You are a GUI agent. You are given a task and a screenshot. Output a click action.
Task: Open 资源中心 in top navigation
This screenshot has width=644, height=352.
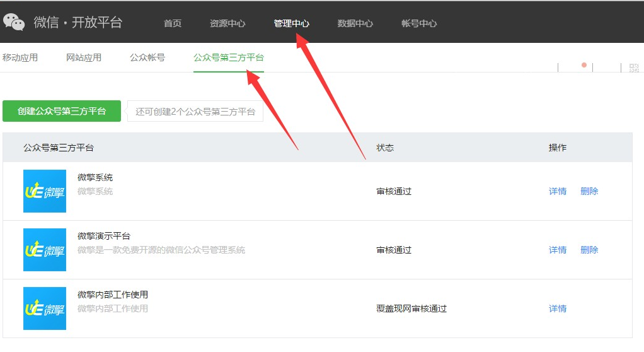(227, 23)
